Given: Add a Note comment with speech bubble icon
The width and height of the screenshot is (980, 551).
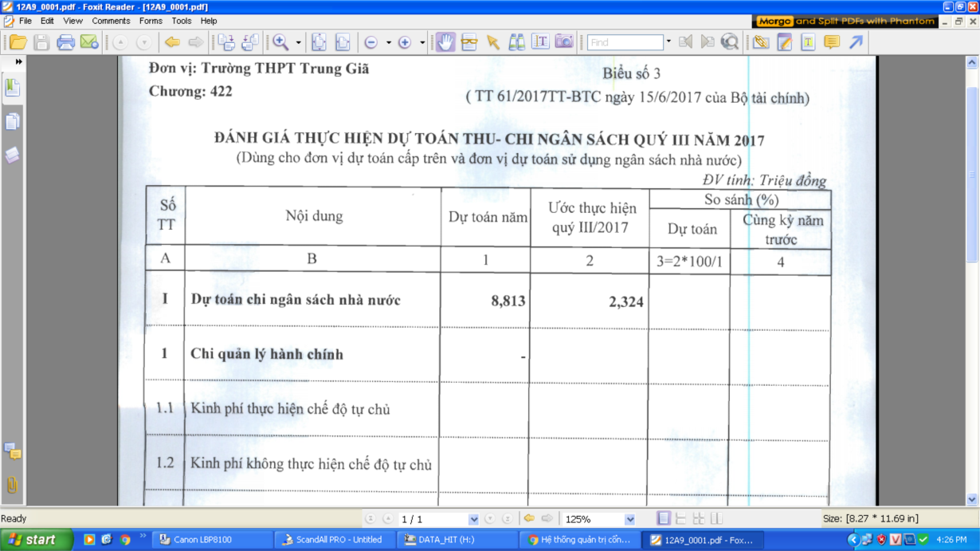Looking at the screenshot, I should tap(832, 42).
